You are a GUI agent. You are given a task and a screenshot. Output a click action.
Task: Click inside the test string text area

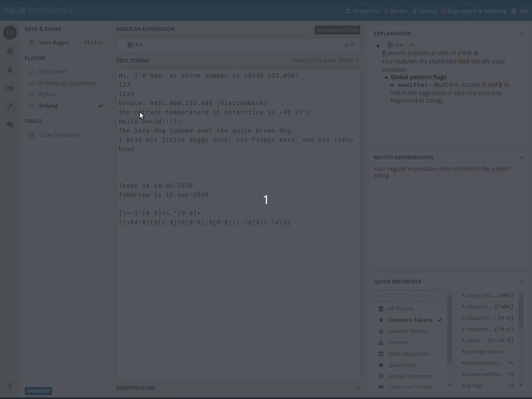(238, 225)
